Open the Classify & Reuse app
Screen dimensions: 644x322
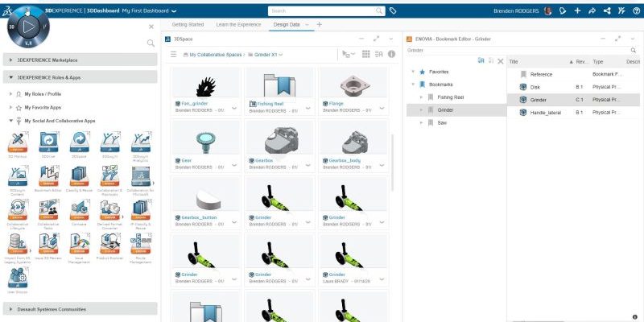pos(79,175)
